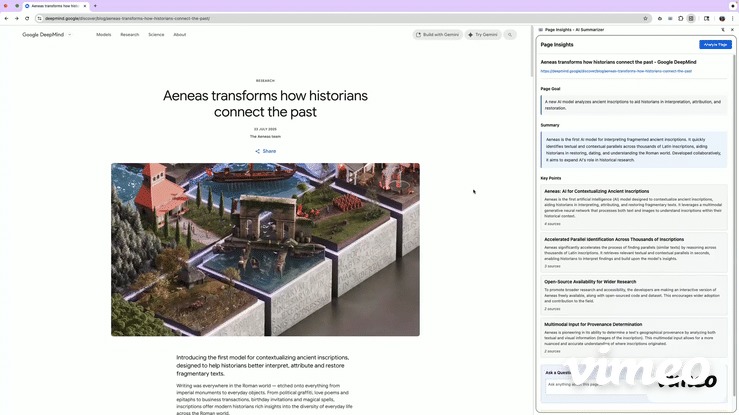Click the Share icon under the article title
The image size is (739, 415).
(258, 151)
